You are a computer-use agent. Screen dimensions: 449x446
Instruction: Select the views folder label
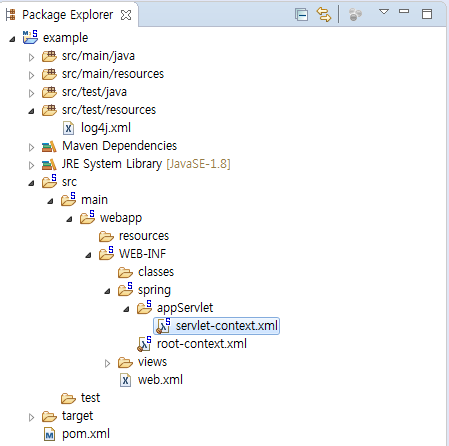[x=152, y=362]
